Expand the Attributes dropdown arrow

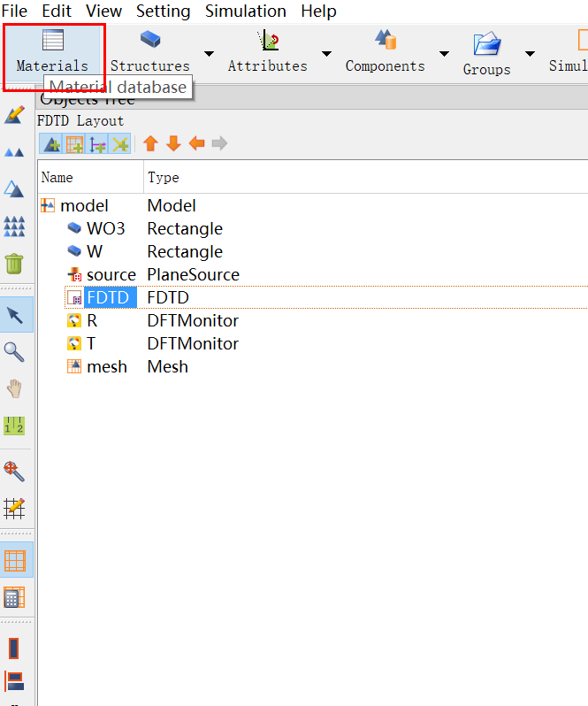(326, 53)
